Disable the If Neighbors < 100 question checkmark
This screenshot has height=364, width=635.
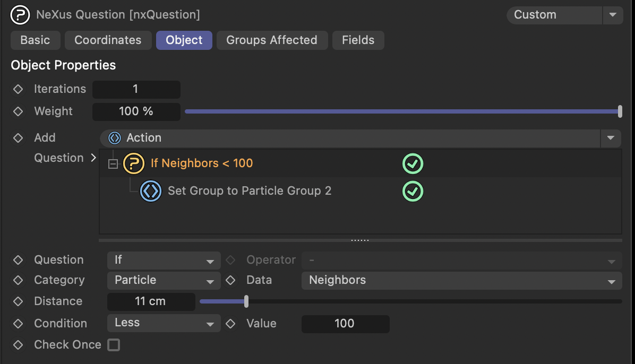pos(413,163)
